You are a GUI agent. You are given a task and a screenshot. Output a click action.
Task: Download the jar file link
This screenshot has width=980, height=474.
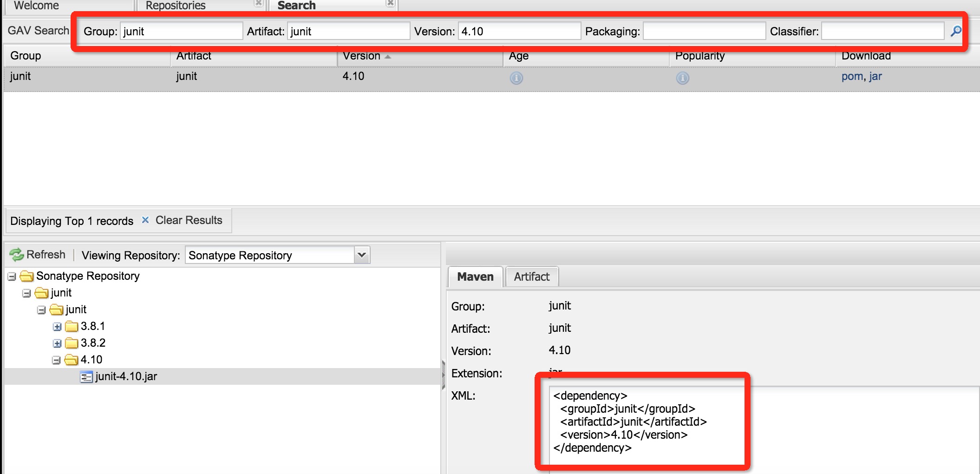[875, 76]
